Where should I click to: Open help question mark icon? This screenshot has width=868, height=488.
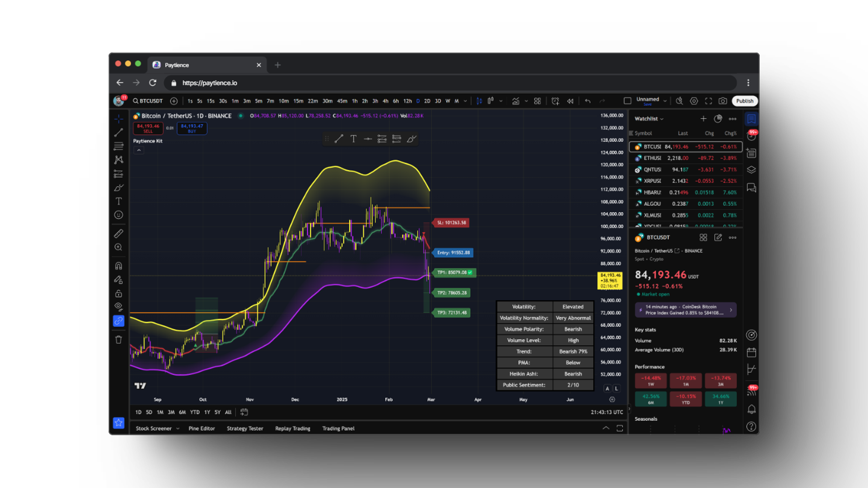[x=751, y=426]
